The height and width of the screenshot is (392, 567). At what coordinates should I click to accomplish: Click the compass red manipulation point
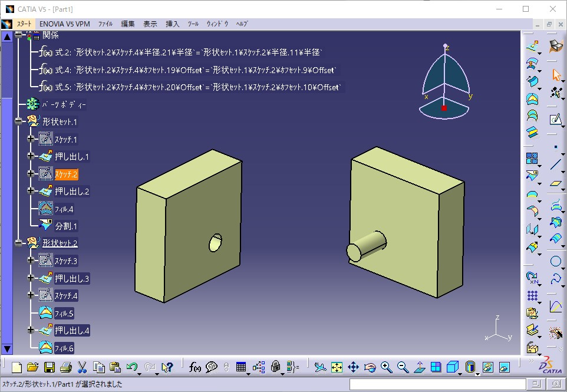[444, 108]
